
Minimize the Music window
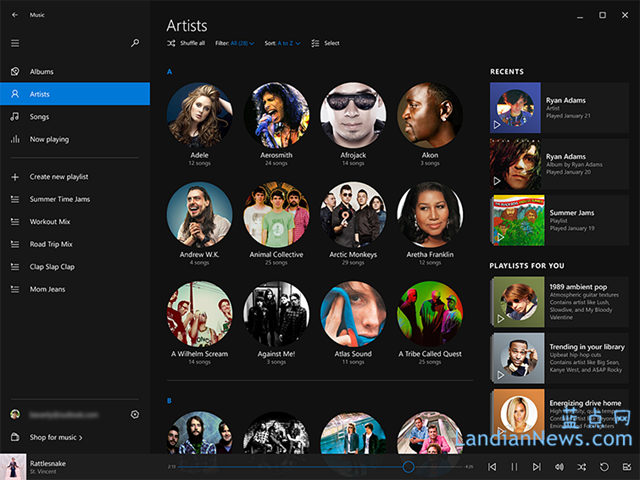580,16
